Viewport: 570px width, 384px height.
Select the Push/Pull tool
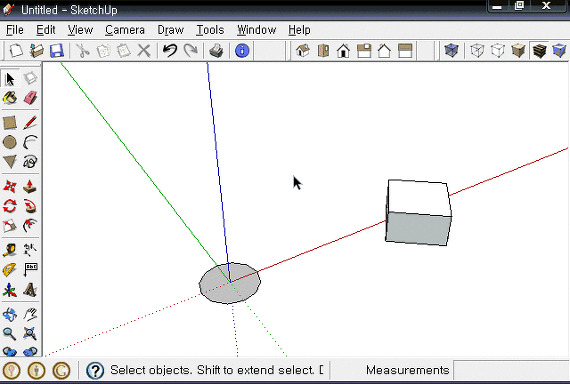(30, 187)
